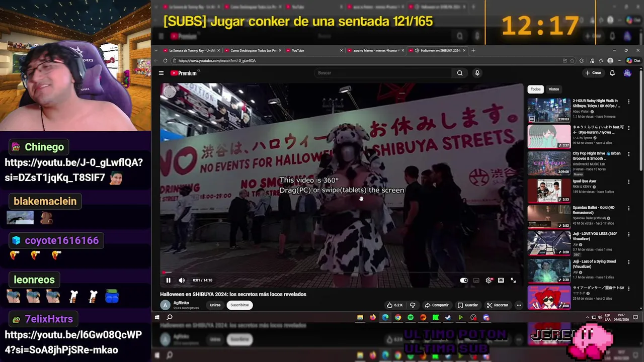Viewport: 644px width, 362px height.
Task: Open File Explorer from the taskbar
Action: 360,317
